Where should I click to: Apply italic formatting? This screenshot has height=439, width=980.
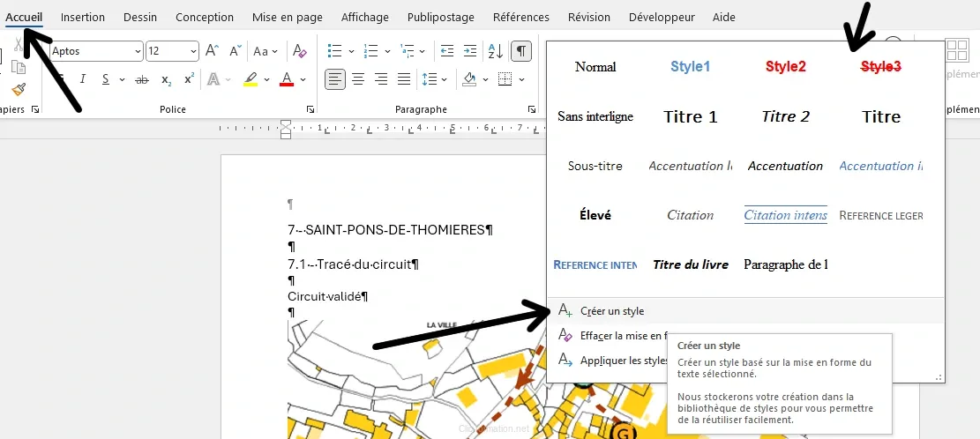[x=83, y=79]
